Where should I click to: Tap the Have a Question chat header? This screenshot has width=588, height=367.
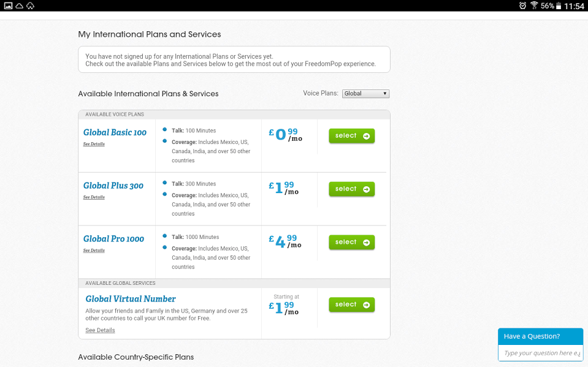tap(540, 336)
